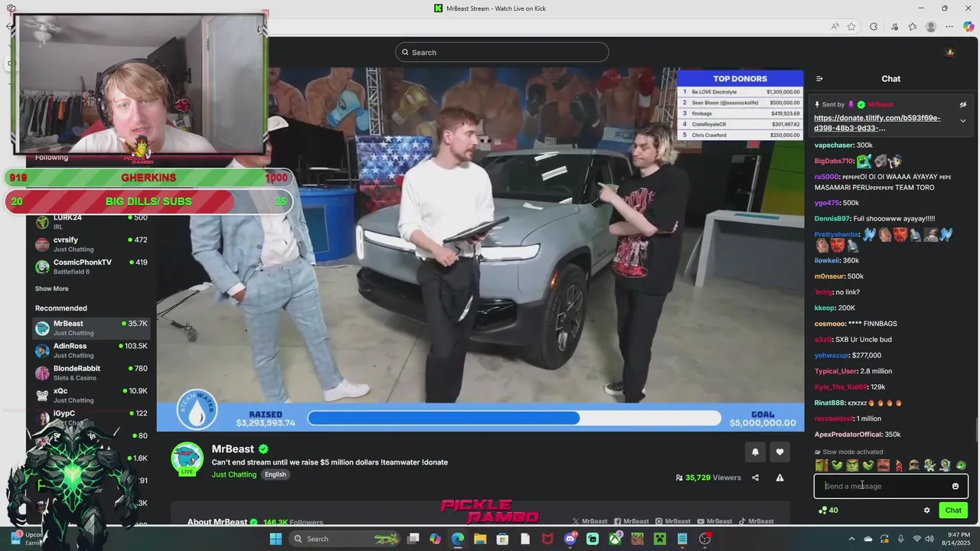
Task: Open AdinRoss channel in Recommended list
Action: [x=91, y=350]
